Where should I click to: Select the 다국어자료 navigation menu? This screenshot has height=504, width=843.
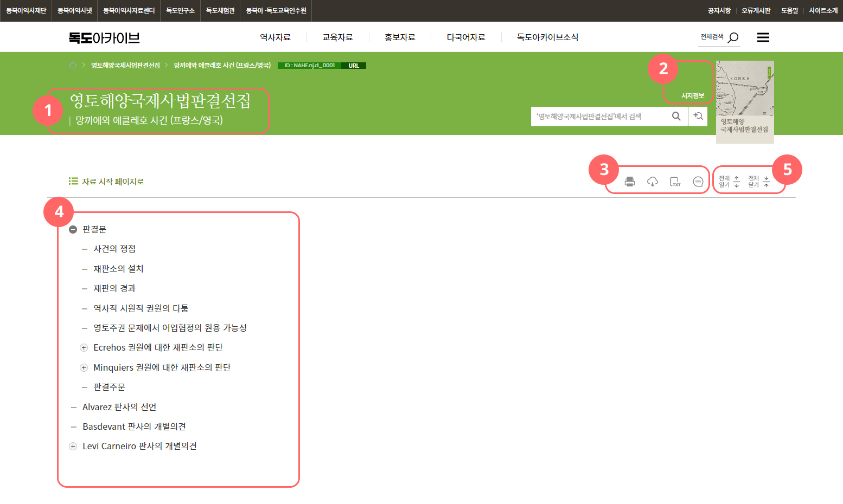pos(465,37)
